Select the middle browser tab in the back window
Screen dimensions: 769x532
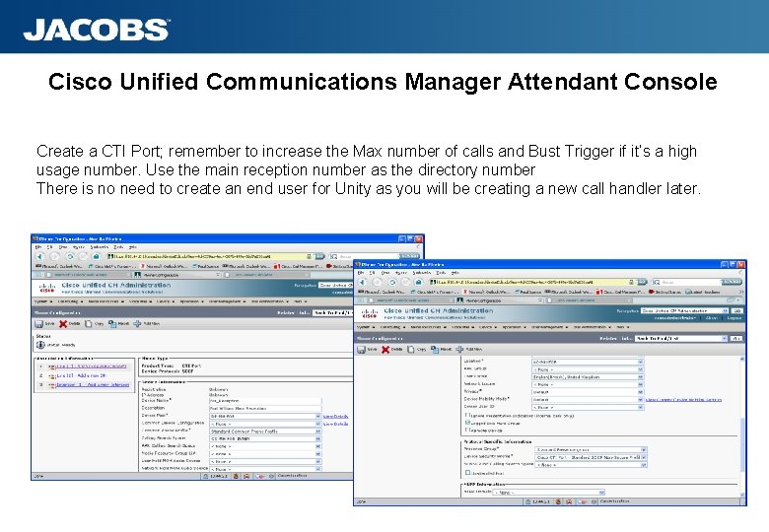pos(177,275)
